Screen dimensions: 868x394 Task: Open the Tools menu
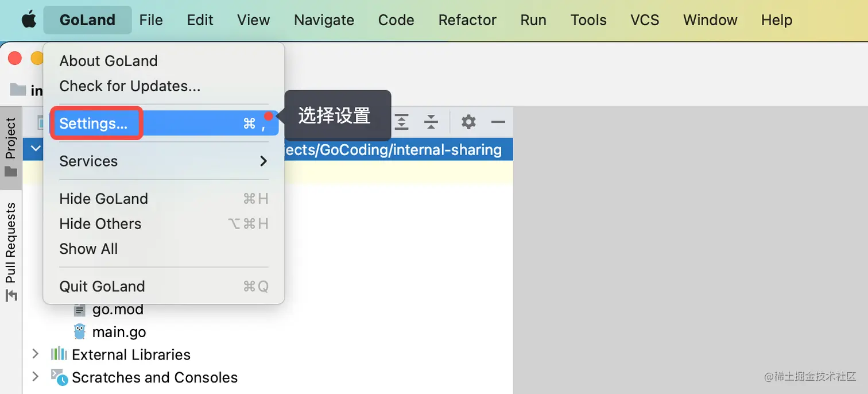coord(588,20)
